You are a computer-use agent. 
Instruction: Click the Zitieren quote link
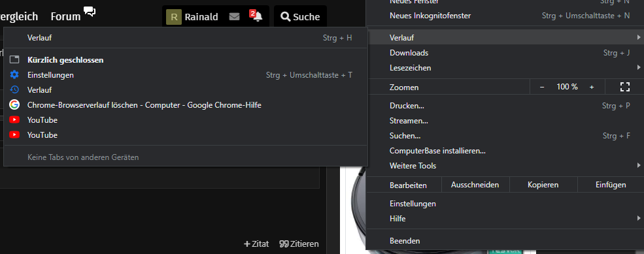(x=299, y=244)
